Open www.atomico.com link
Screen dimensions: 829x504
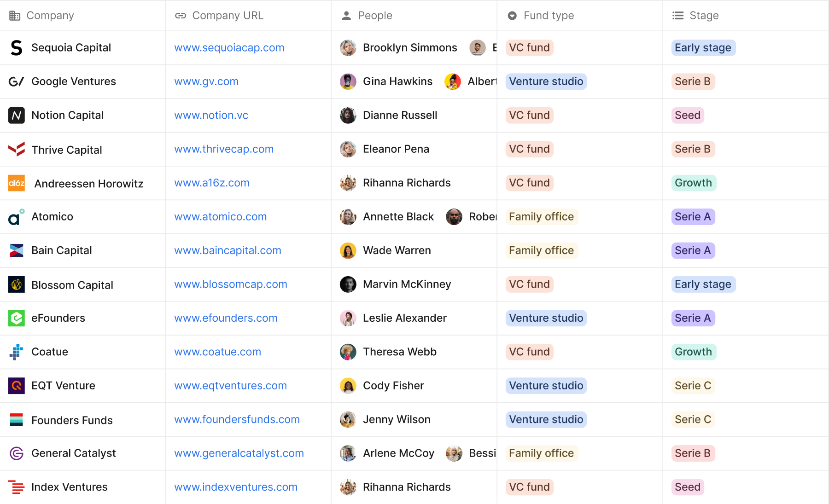[x=221, y=217]
